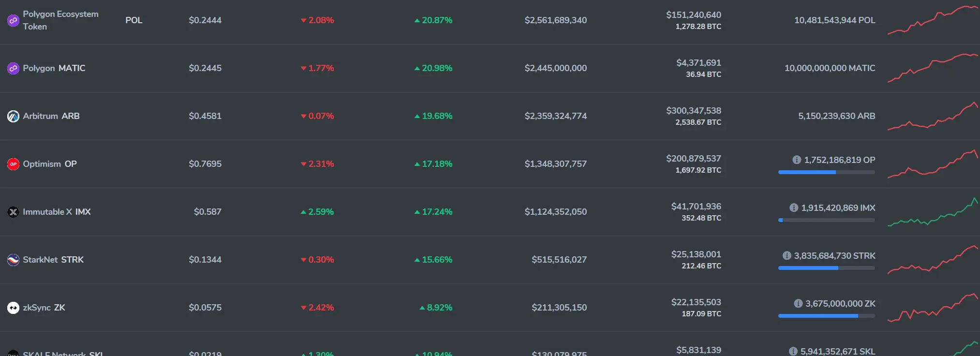Open the Immutable X IMX coin page
This screenshot has height=356, width=980.
point(57,212)
